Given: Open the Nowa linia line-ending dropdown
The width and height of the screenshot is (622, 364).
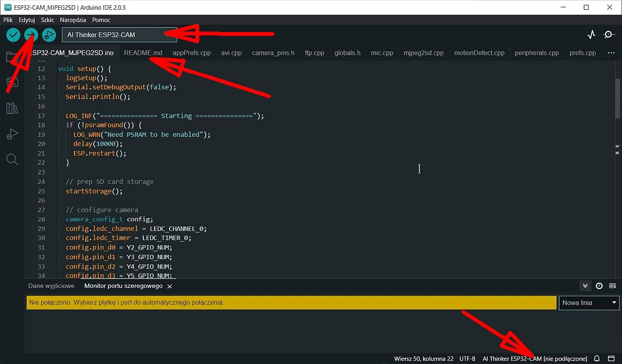Looking at the screenshot, I should click(589, 302).
